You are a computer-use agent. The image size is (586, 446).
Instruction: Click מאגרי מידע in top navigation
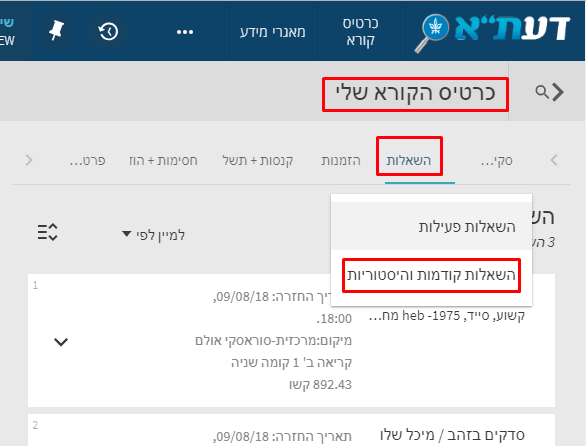pyautogui.click(x=273, y=32)
